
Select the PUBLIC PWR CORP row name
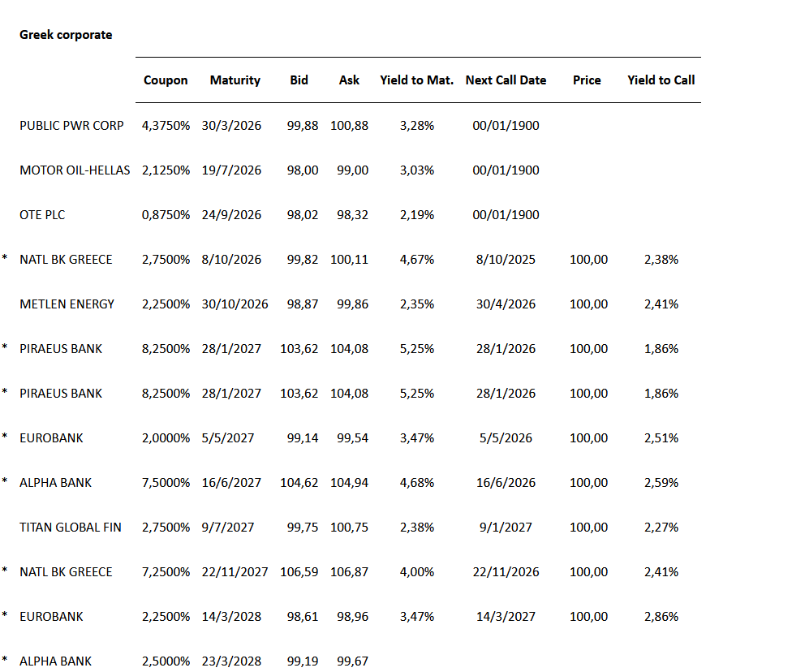point(71,126)
